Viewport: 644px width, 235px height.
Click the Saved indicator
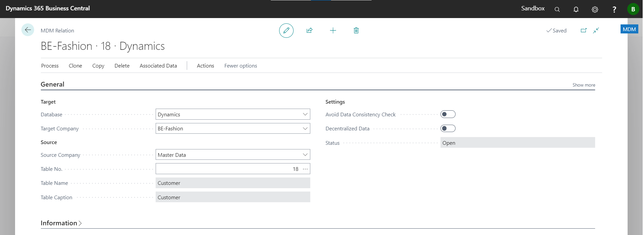click(556, 30)
